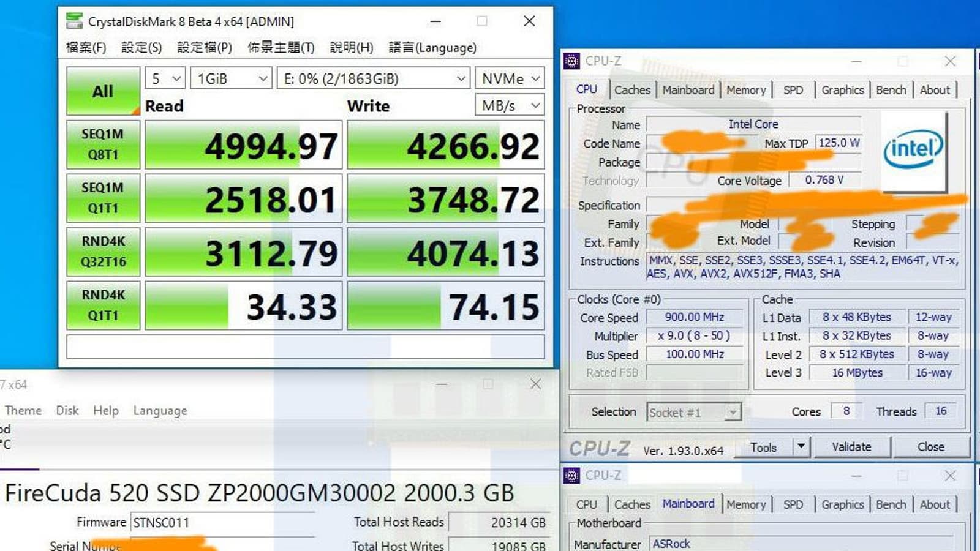Switch to the Memory tab in upper CPU-Z
The height and width of the screenshot is (551, 980).
point(746,90)
